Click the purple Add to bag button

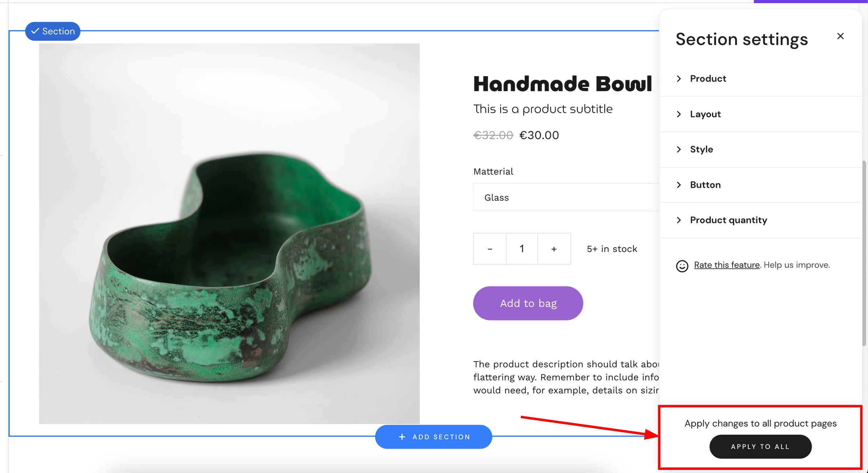pyautogui.click(x=528, y=303)
